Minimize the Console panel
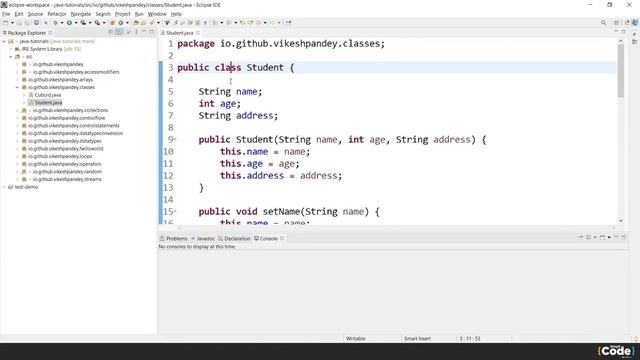640x360 pixels. (x=616, y=237)
